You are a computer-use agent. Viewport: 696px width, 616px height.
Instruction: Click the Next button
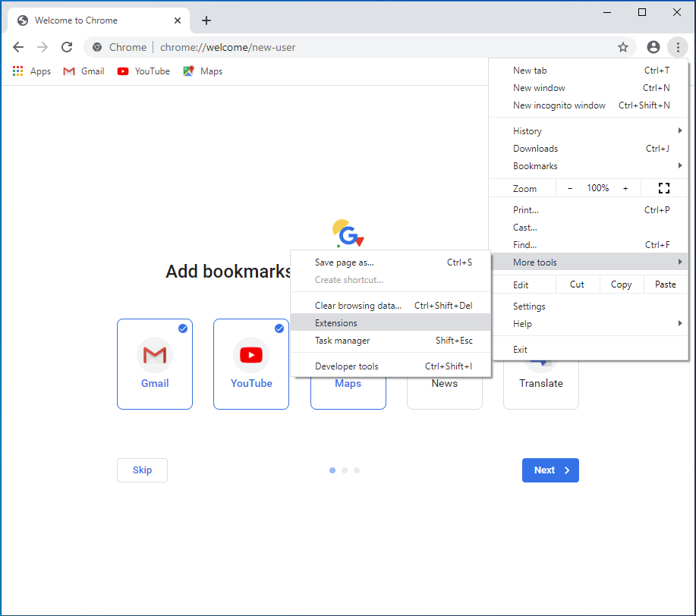pos(550,470)
